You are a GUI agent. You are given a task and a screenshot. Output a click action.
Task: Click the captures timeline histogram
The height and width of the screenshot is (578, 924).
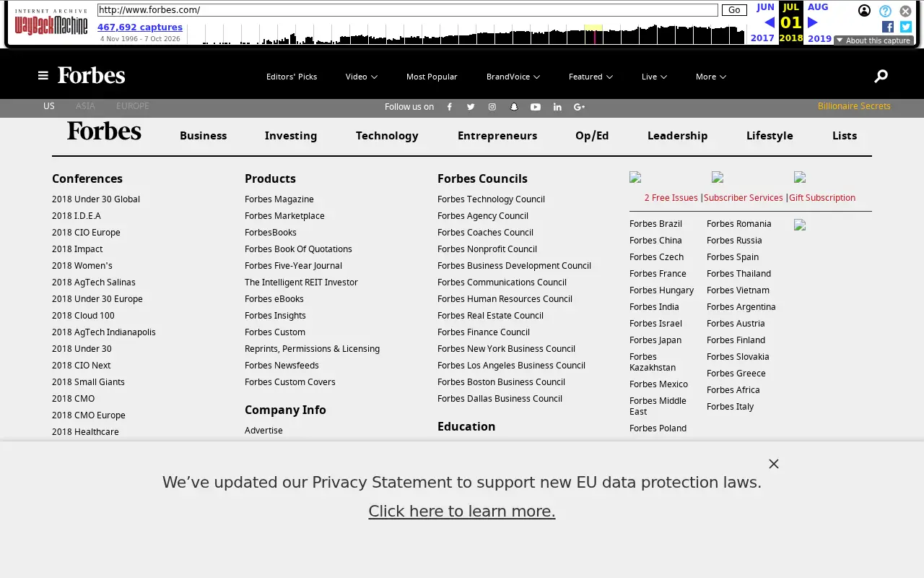[466, 34]
